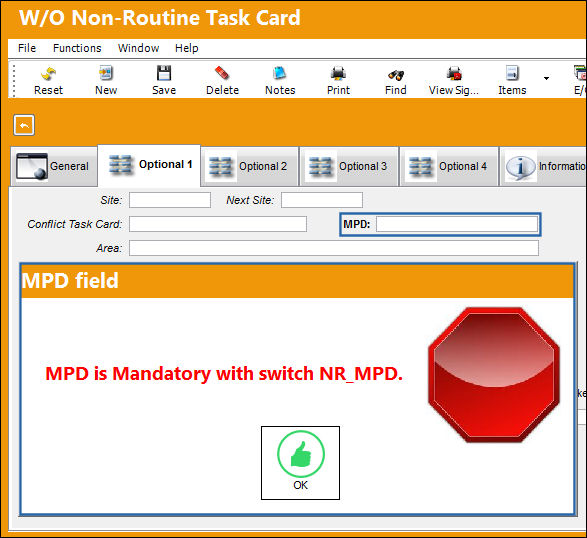Switch to the Optional 2 tab
The image size is (587, 538).
(250, 167)
